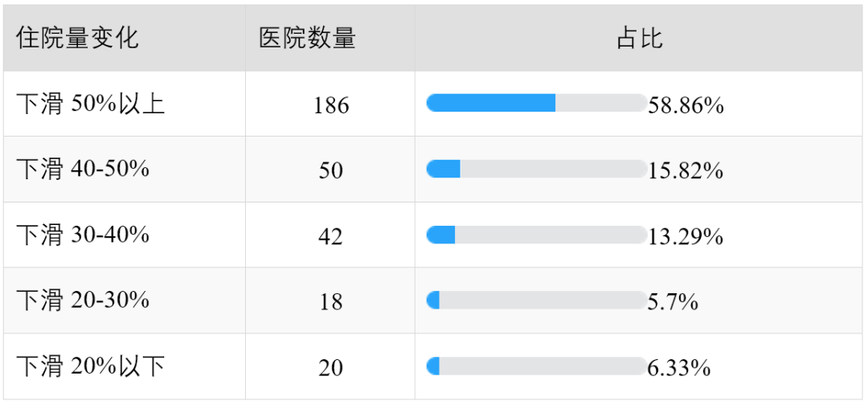
Task: Click the 5.7% progress bar
Action: 536,300
